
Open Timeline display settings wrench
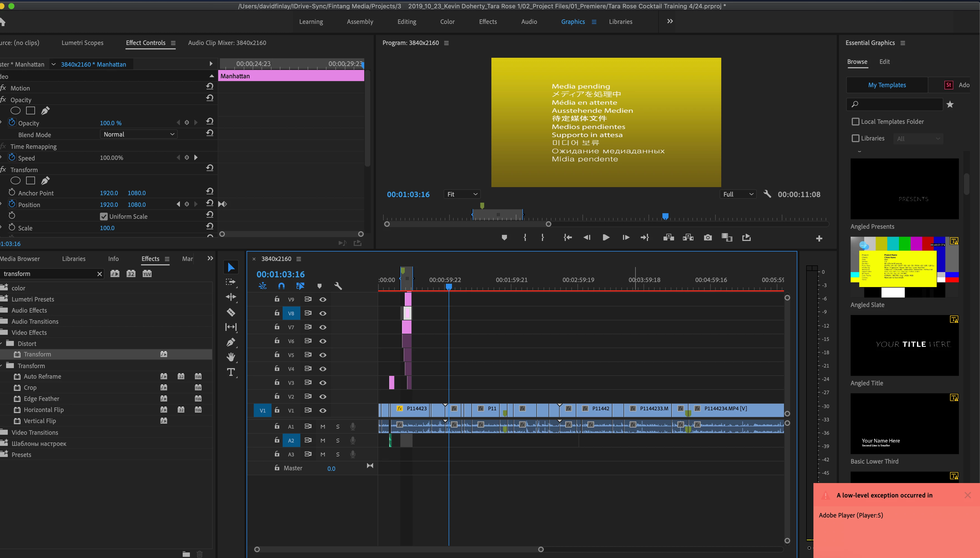[x=338, y=286]
